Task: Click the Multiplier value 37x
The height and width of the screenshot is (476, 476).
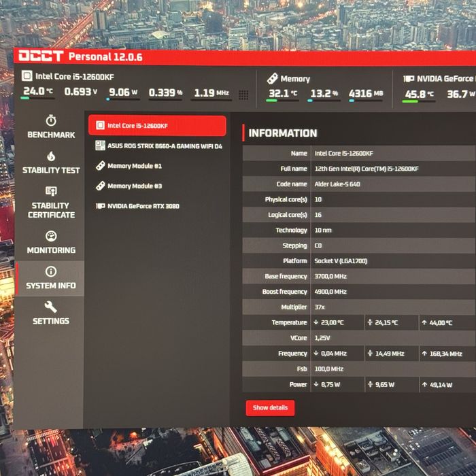Action: [x=320, y=307]
